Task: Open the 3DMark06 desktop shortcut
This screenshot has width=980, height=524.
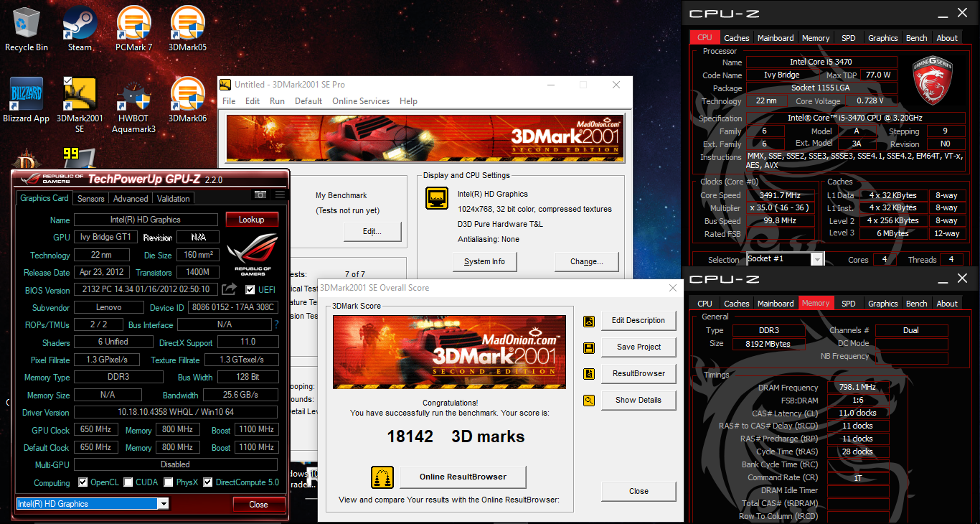Action: pyautogui.click(x=187, y=100)
